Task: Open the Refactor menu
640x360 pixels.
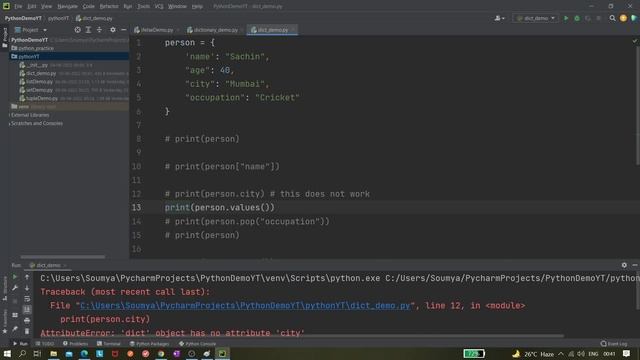Action: (x=109, y=7)
